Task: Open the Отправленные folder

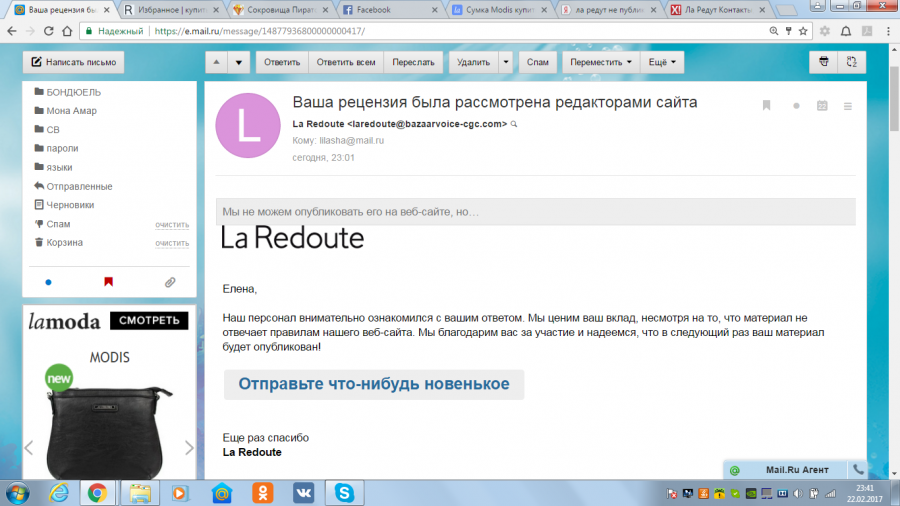Action: pos(79,186)
